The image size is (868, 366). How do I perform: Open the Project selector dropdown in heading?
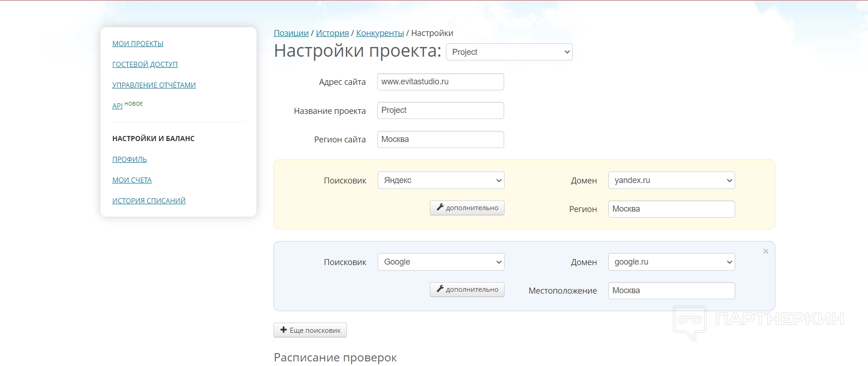pyautogui.click(x=509, y=52)
